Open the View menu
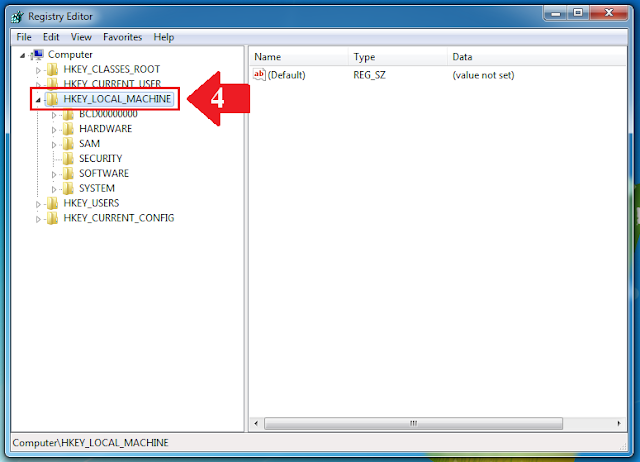 tap(81, 37)
